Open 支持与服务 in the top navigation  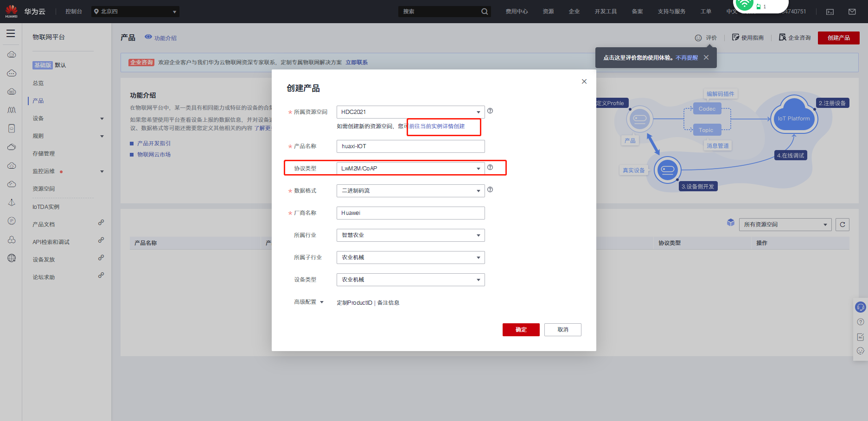pos(671,12)
